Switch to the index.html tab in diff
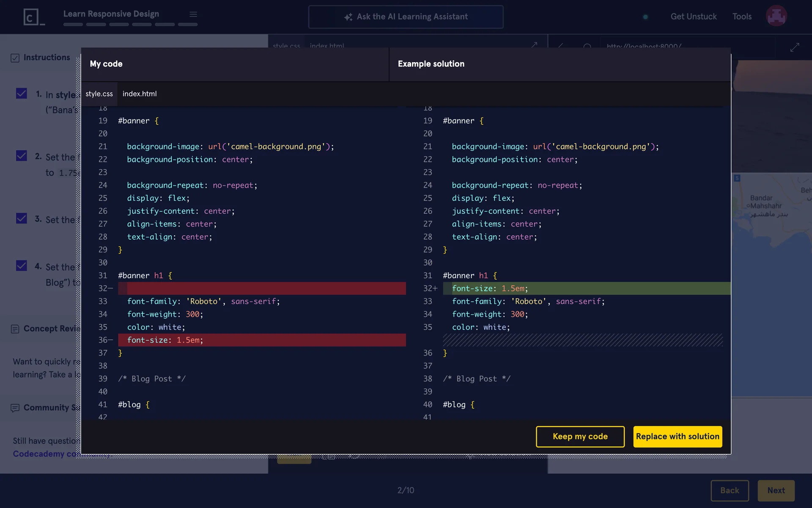Screen dimensions: 812x508 [x=140, y=94]
